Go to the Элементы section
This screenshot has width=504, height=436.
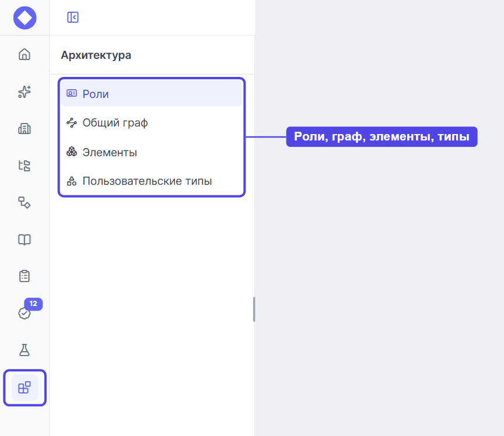[x=152, y=152]
